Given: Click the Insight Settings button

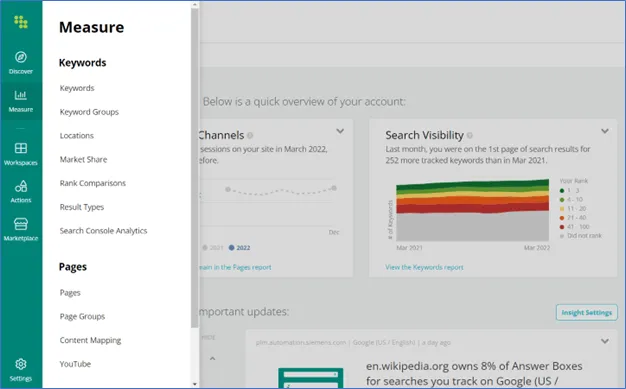Looking at the screenshot, I should [586, 312].
